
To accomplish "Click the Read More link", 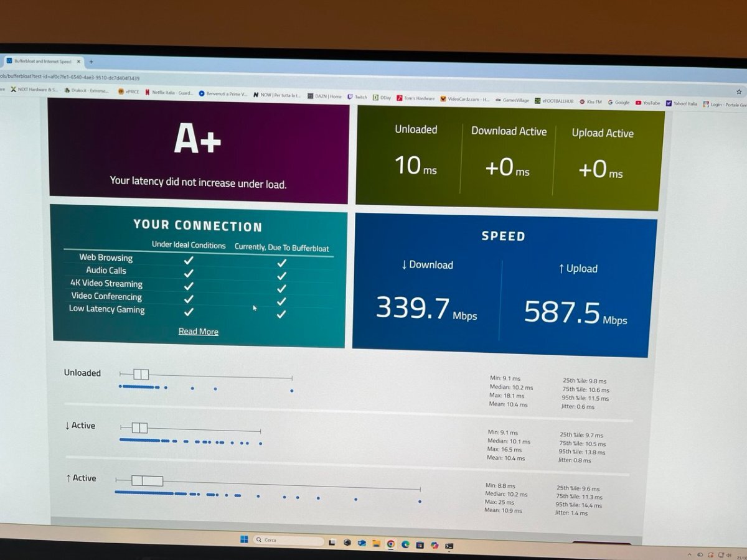I will click(198, 332).
